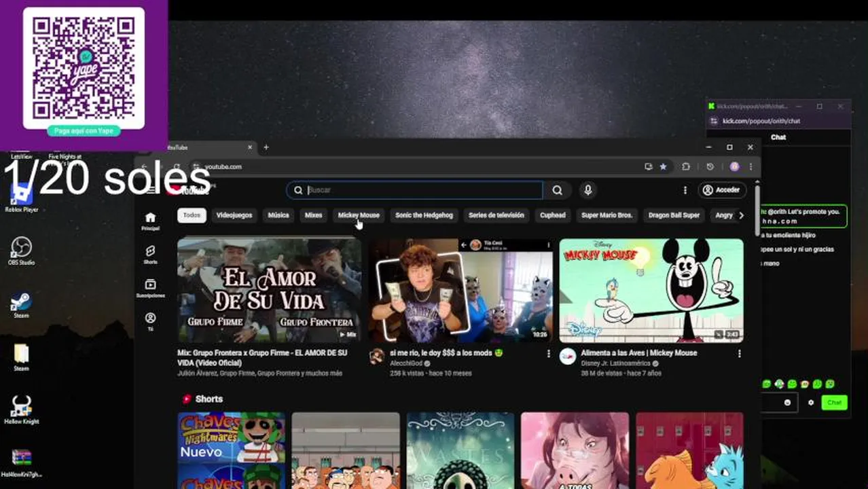Click the green Chat send button
The height and width of the screenshot is (489, 868).
[x=835, y=403]
